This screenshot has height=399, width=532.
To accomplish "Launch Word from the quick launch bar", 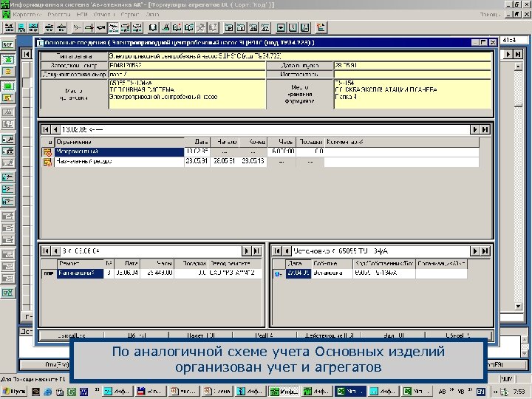I will coord(83,392).
